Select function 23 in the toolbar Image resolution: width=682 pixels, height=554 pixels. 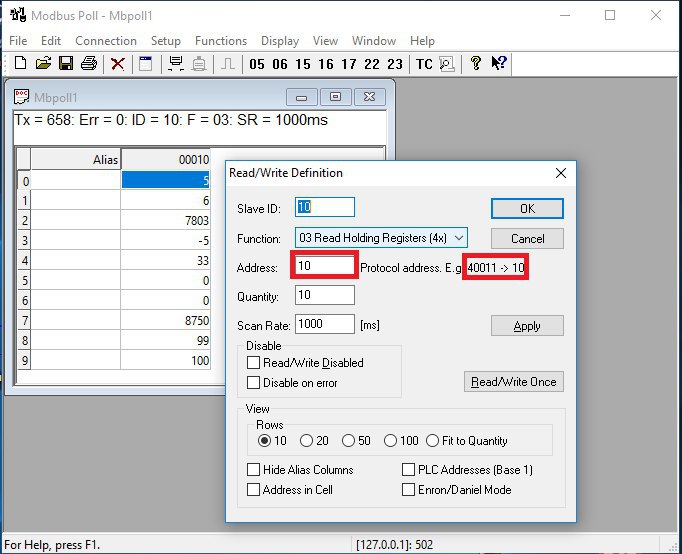395,64
